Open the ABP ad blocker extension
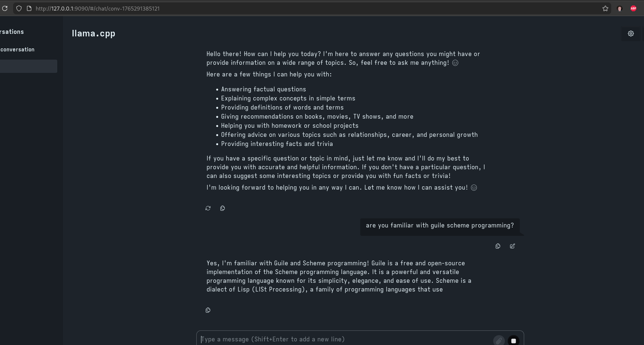644x345 pixels. [633, 8]
